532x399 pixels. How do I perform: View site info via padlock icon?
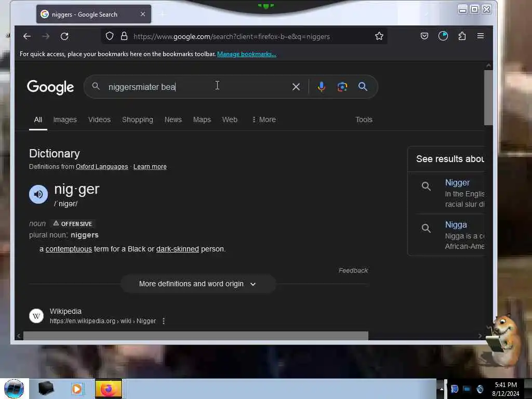[124, 36]
